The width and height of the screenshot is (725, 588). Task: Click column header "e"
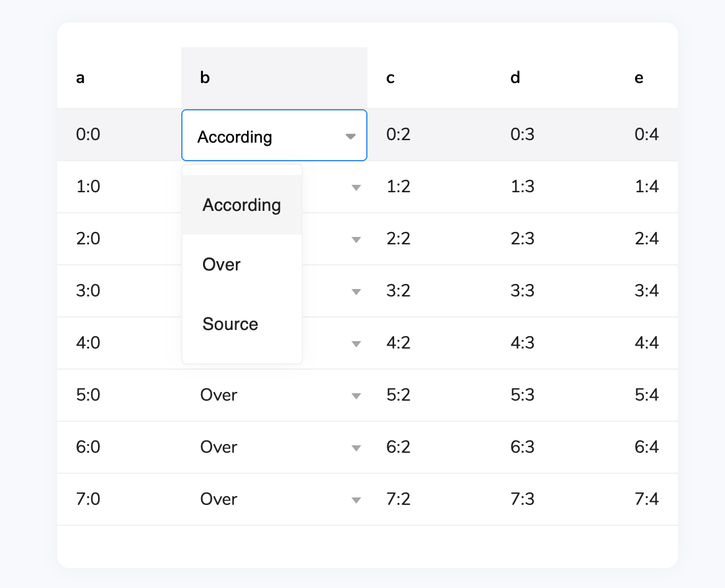639,78
